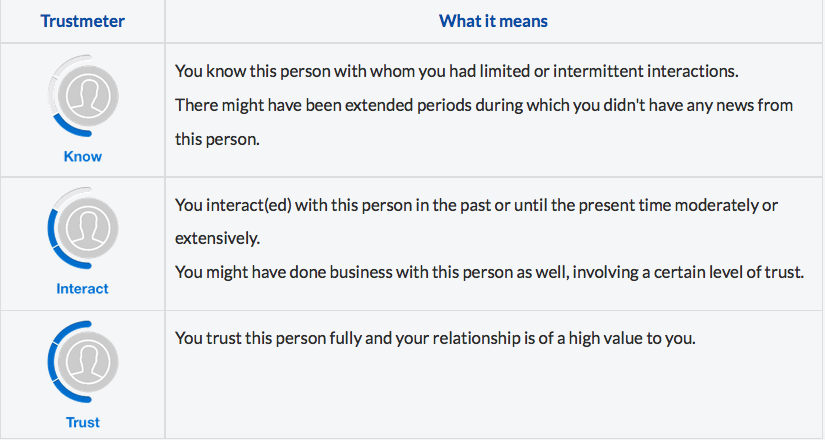Click the Interact label
825x440 pixels.
pos(83,288)
